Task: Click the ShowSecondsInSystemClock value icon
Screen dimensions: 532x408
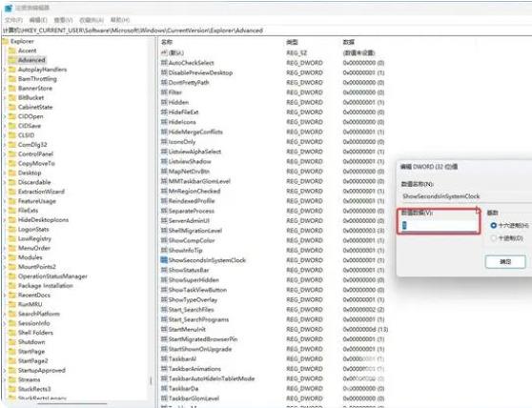Action: tap(164, 260)
